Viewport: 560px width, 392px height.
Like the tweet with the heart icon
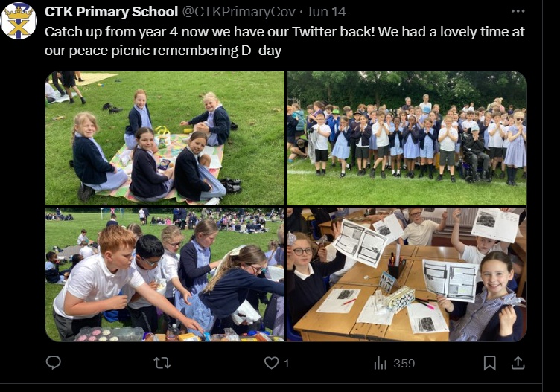271,363
